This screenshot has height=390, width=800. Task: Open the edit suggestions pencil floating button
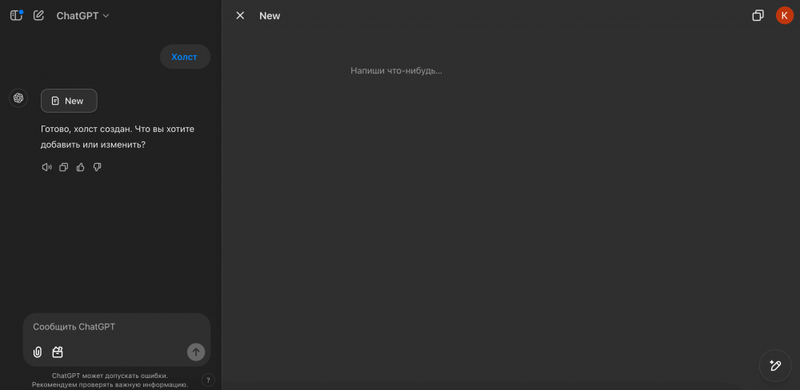click(x=775, y=365)
